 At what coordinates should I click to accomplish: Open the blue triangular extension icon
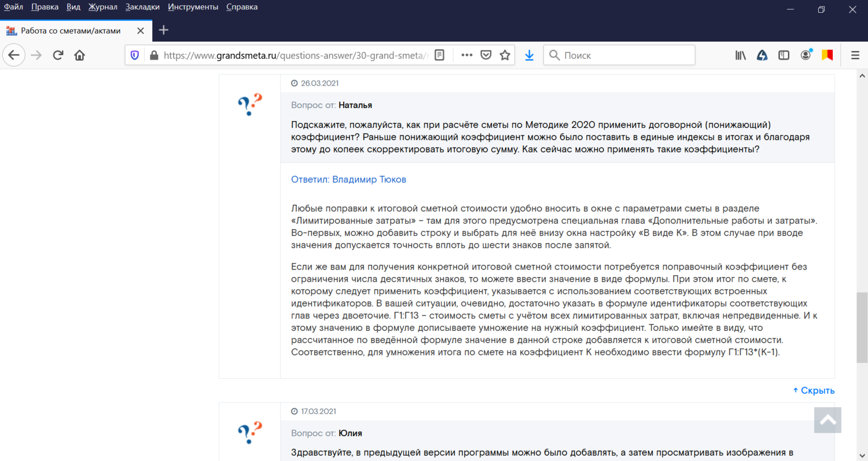coord(762,55)
